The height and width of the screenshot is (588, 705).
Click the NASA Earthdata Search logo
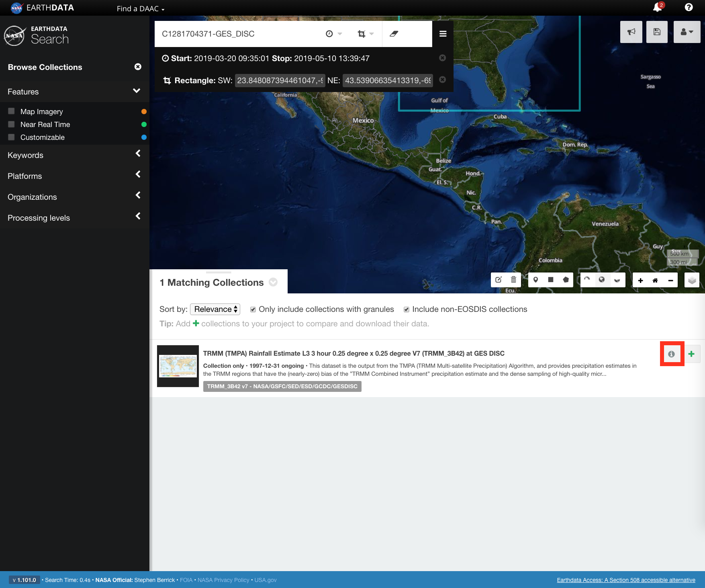coord(37,36)
